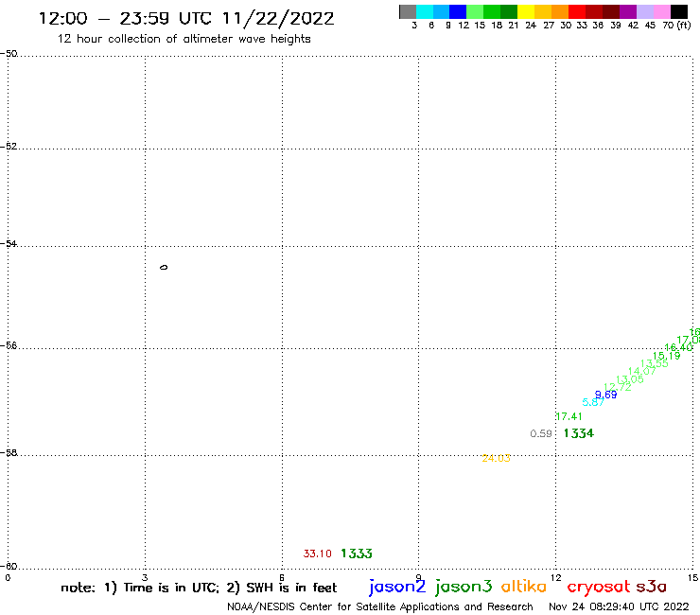Select the pink swatch in the color scale
This screenshot has height=615, width=700.
click(x=662, y=11)
